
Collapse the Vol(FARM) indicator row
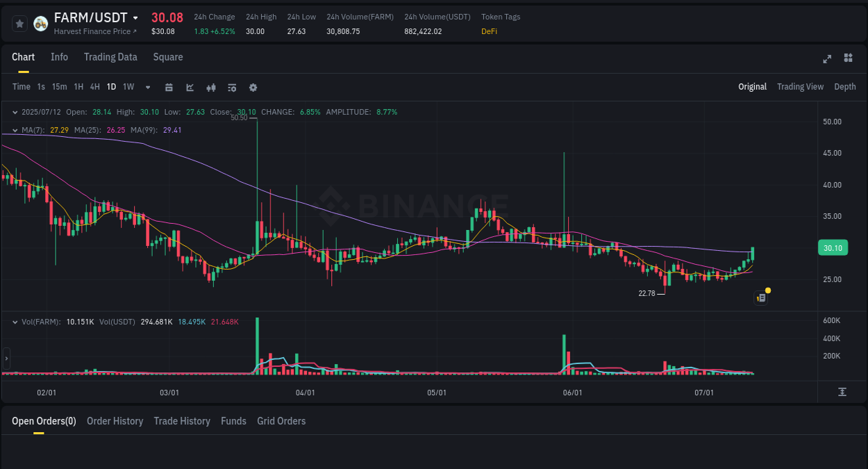pos(15,322)
